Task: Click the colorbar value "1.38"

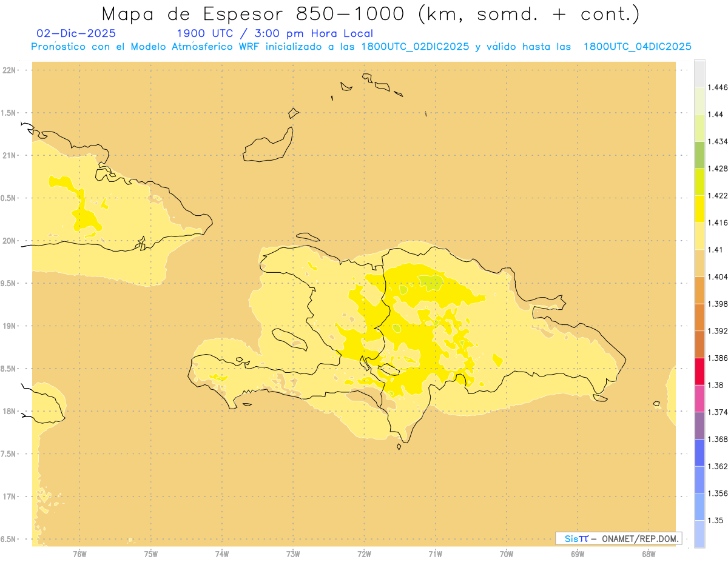Action: [x=715, y=385]
